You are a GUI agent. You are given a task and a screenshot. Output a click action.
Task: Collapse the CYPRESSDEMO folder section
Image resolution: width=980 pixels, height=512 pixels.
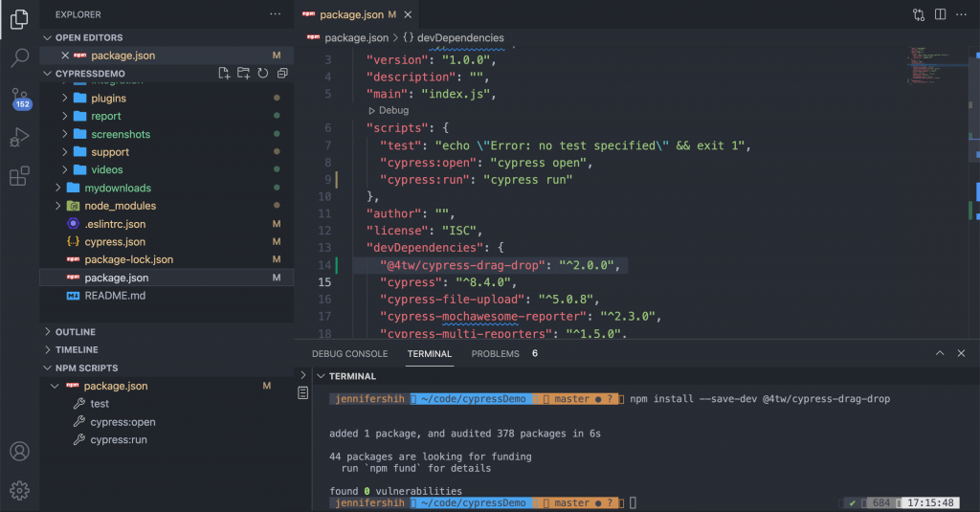tap(48, 73)
